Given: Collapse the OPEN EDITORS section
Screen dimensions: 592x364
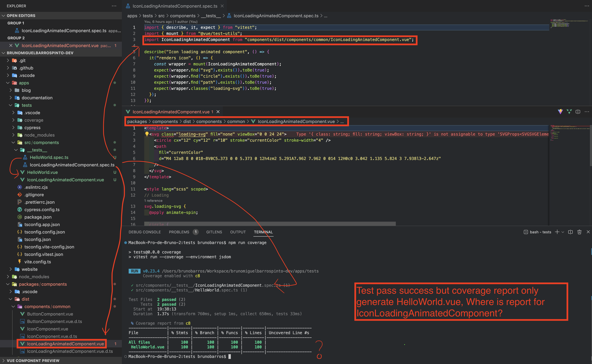Looking at the screenshot, I should (x=3, y=15).
